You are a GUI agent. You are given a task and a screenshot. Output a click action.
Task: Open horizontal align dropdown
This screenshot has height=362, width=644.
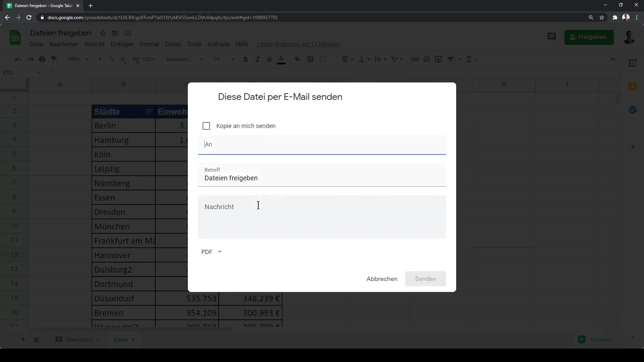pyautogui.click(x=347, y=59)
